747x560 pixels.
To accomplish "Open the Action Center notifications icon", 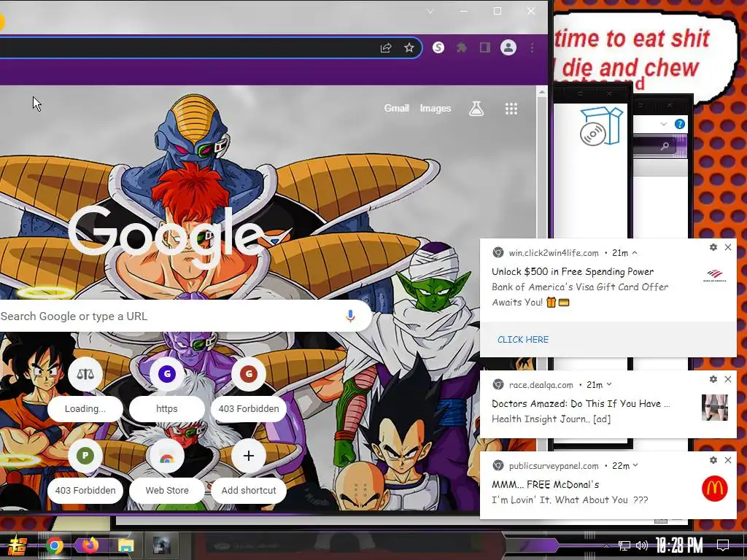I will click(723, 545).
